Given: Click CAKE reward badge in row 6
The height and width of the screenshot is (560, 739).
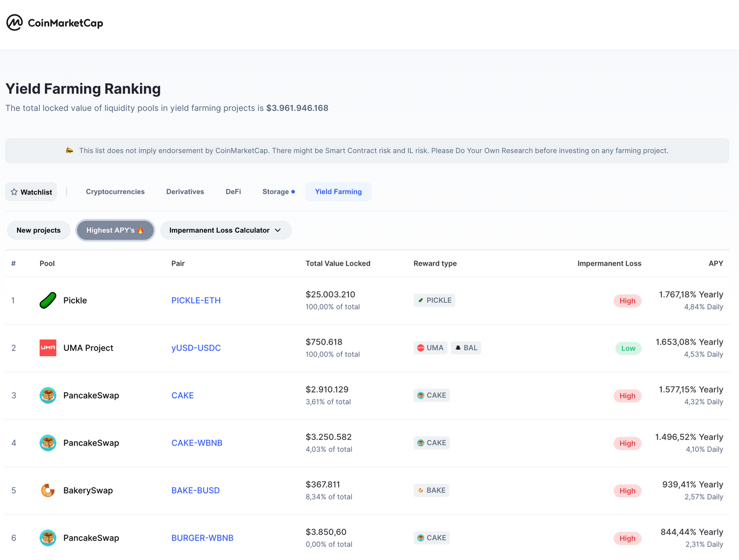Looking at the screenshot, I should pyautogui.click(x=431, y=538).
